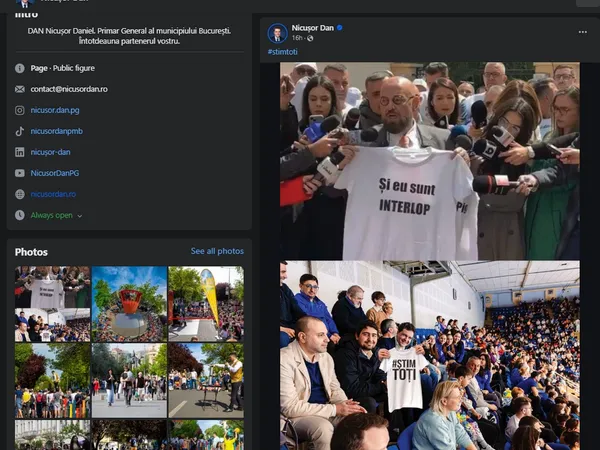The image size is (600, 450).
Task: Click the globe website icon in the Intro
Action: [20, 194]
